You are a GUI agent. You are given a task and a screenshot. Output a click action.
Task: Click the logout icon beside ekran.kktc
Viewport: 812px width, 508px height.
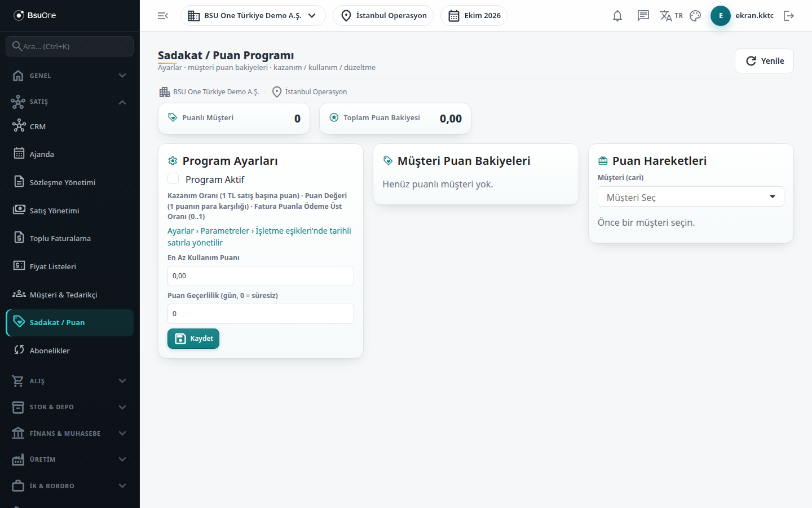coord(789,16)
